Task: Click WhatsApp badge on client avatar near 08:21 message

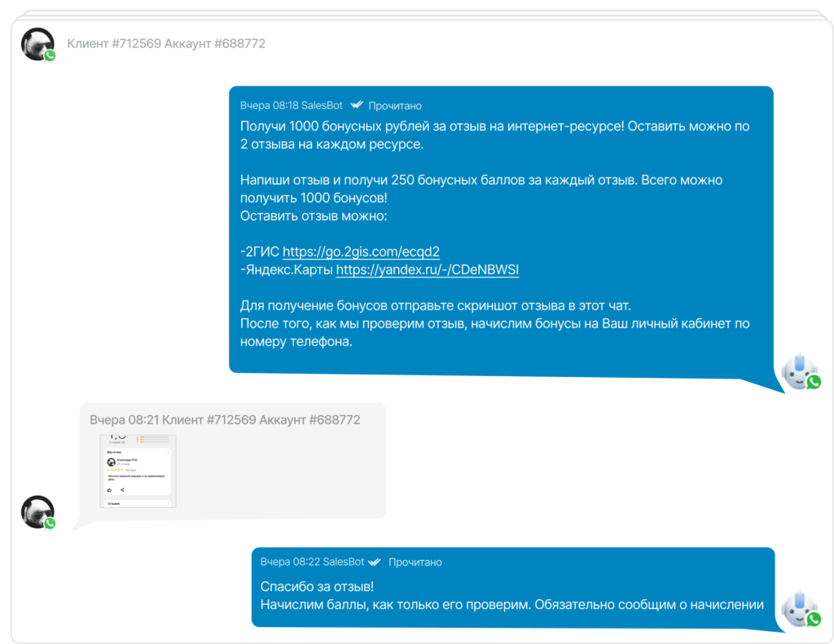Action: pyautogui.click(x=50, y=524)
